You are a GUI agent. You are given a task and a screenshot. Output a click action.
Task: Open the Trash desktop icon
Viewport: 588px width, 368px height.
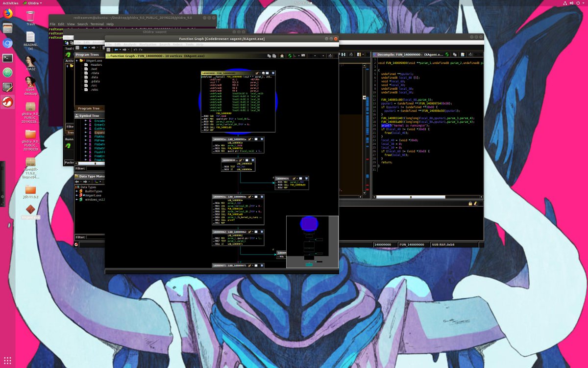coord(30,18)
